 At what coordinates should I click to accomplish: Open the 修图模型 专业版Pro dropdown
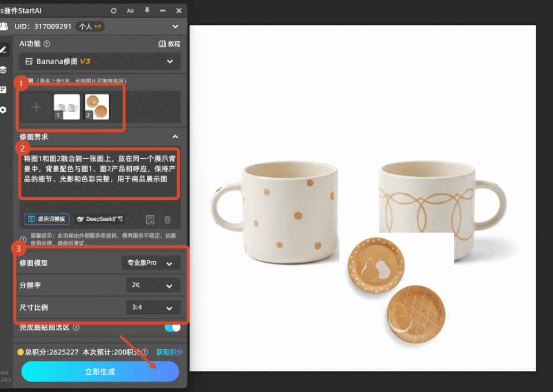tap(151, 263)
